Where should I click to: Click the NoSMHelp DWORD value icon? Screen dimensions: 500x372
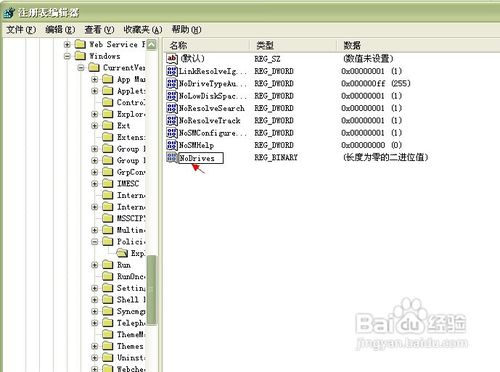point(172,145)
